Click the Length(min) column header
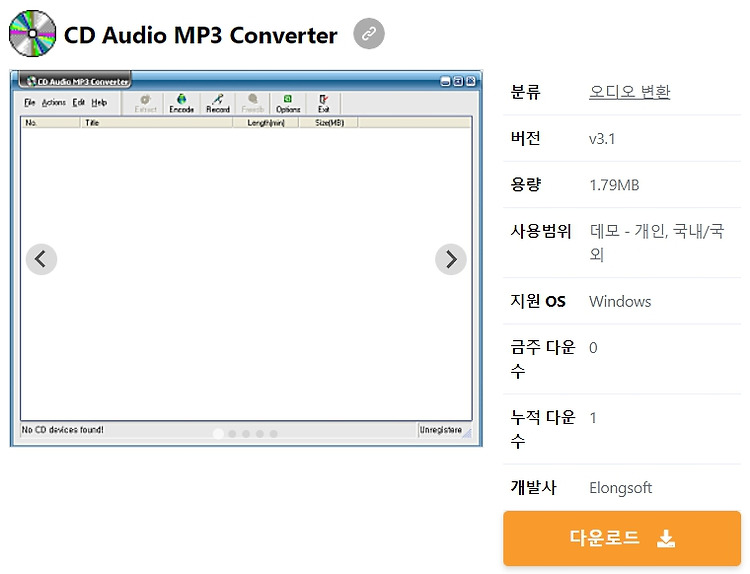Image resolution: width=750 pixels, height=574 pixels. [266, 123]
